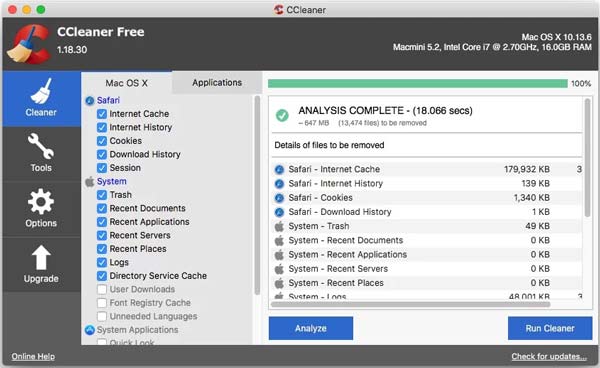Click Apple icon on System - Trash row

[279, 226]
